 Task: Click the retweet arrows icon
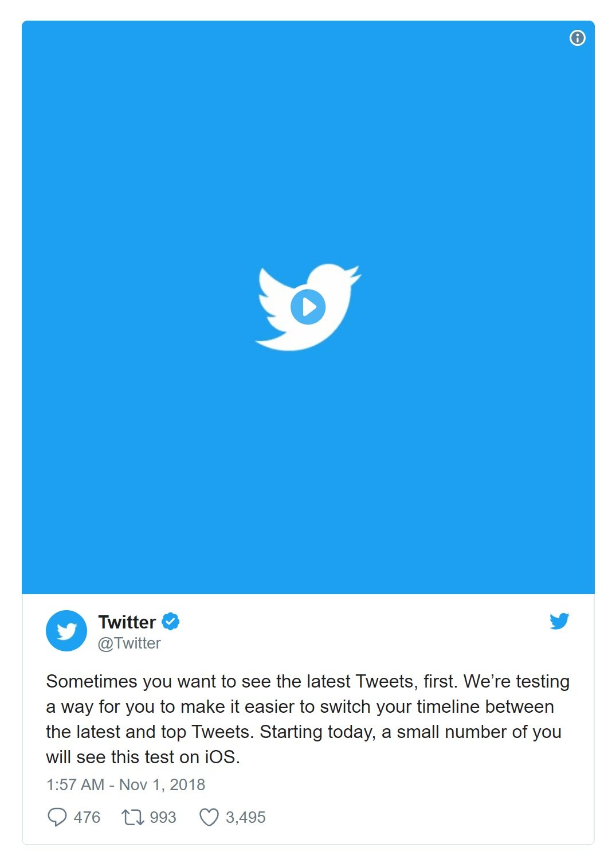point(132,817)
